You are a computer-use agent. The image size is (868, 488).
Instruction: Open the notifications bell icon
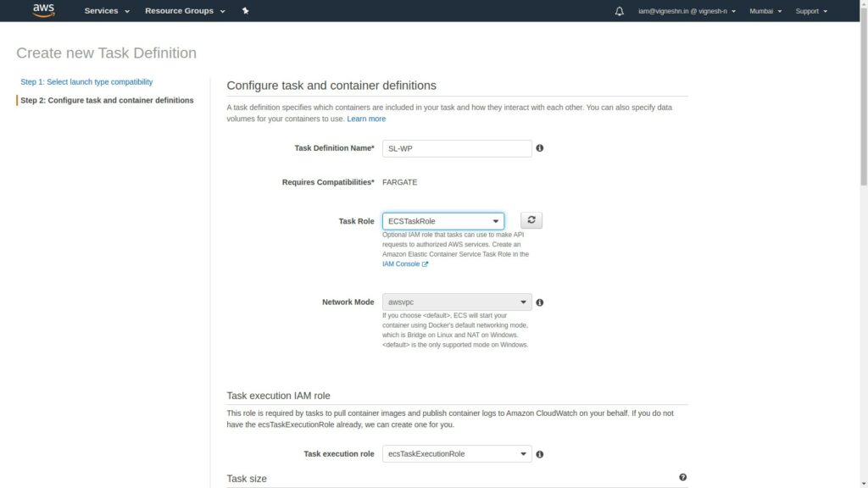619,11
